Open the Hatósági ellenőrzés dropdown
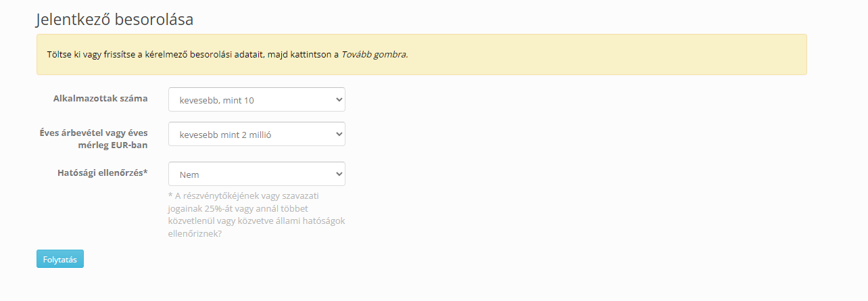Screen dimensions: 868x301 pos(256,174)
